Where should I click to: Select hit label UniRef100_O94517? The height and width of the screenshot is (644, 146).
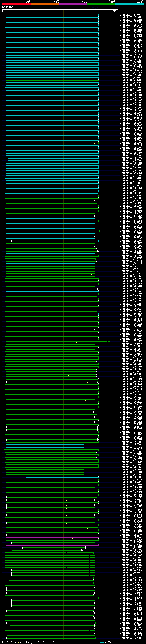(131, 344)
